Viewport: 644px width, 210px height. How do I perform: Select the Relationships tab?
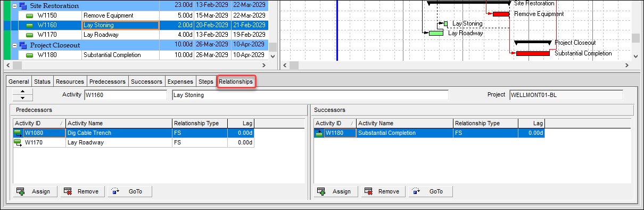coord(236,82)
